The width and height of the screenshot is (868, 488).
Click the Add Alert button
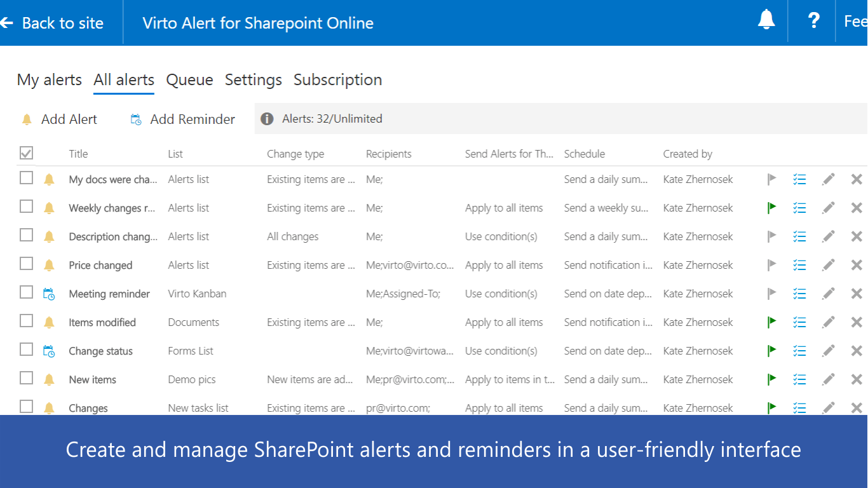[x=60, y=119]
